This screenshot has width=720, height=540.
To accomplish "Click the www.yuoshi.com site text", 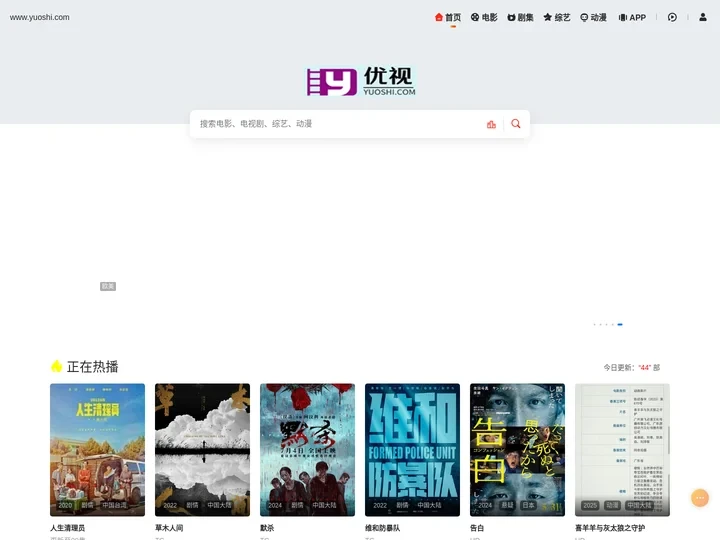I will [x=39, y=17].
